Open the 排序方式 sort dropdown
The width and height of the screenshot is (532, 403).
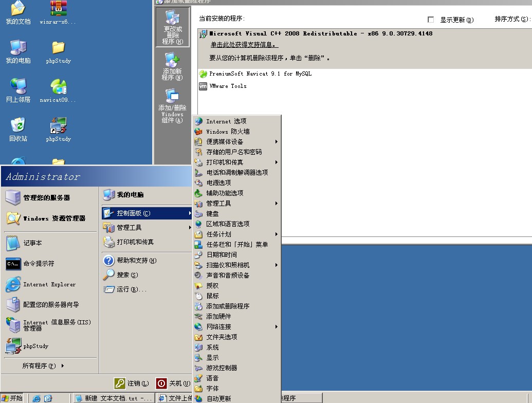point(514,20)
